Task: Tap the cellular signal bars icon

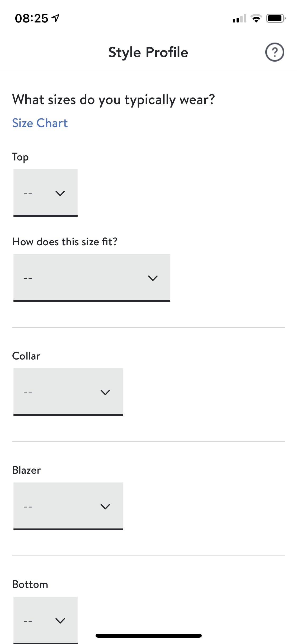Action: tap(239, 19)
